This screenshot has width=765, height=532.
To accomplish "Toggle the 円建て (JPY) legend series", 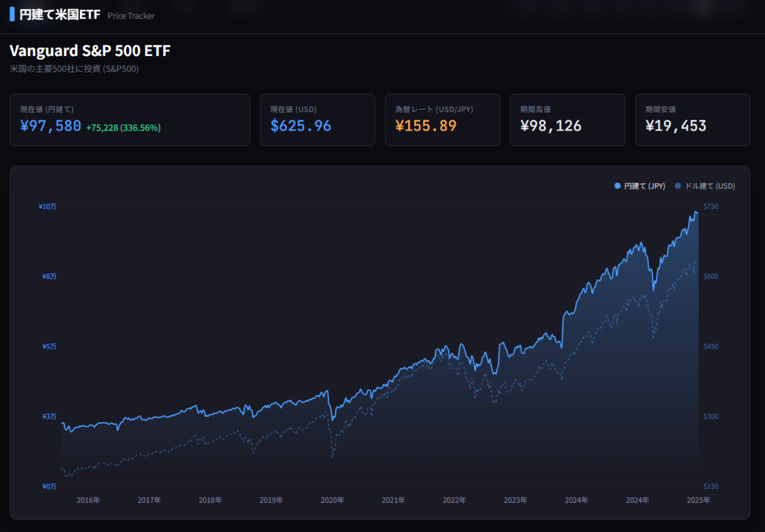I will click(639, 186).
